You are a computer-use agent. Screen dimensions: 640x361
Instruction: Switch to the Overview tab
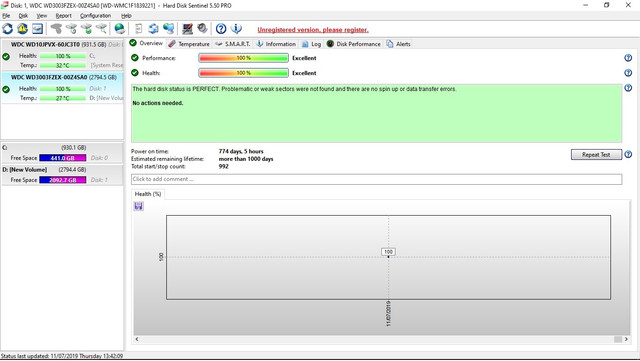pos(146,43)
